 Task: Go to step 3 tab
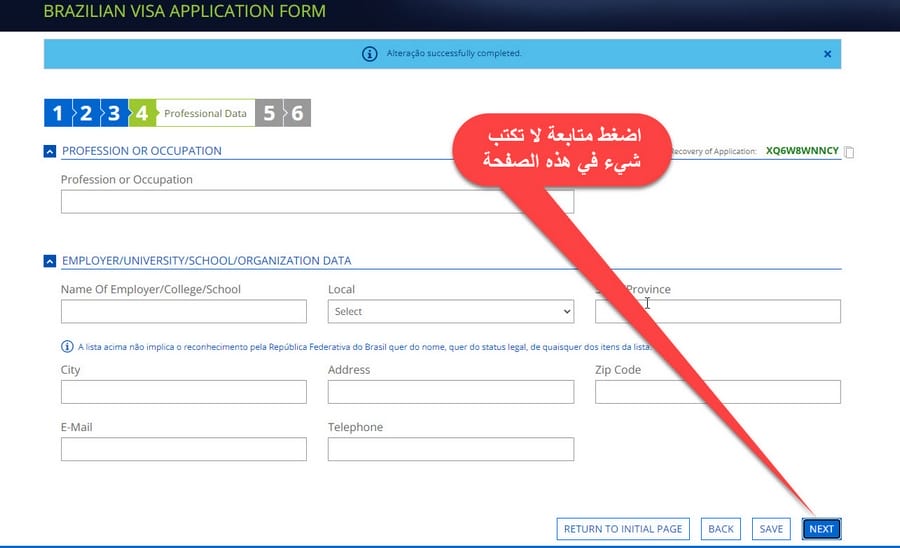pyautogui.click(x=114, y=113)
